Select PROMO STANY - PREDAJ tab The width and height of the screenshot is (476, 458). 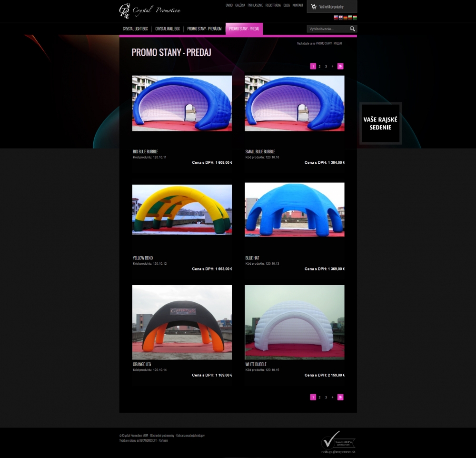click(244, 29)
